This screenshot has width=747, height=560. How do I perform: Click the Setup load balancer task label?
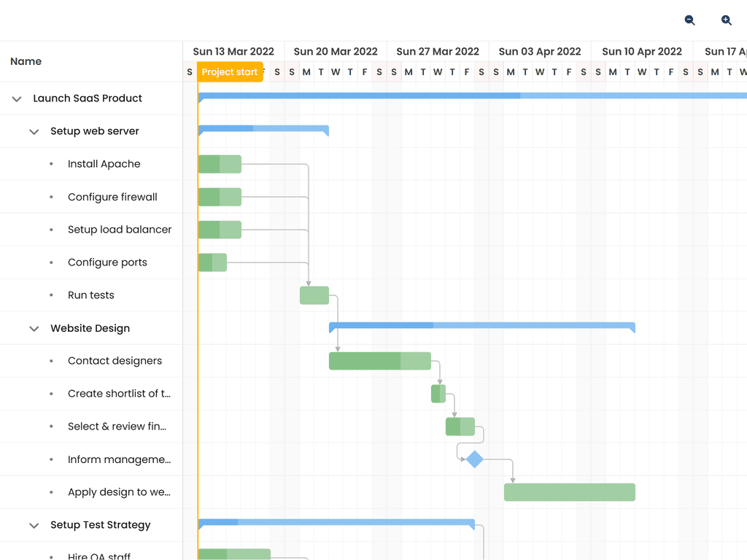(119, 229)
